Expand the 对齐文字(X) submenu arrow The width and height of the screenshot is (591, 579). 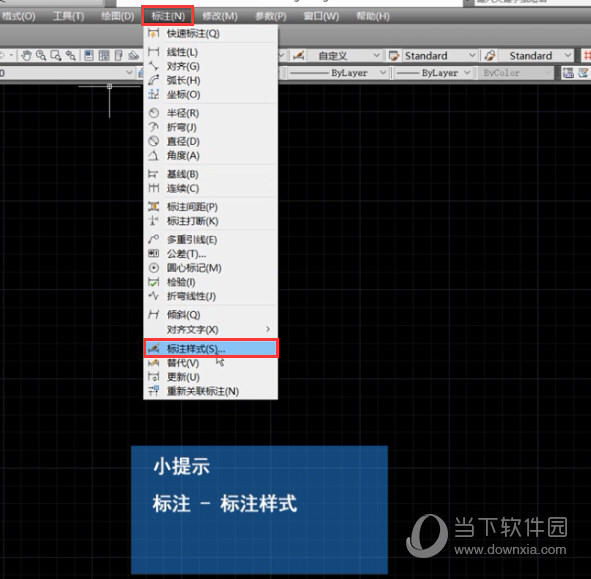(268, 329)
